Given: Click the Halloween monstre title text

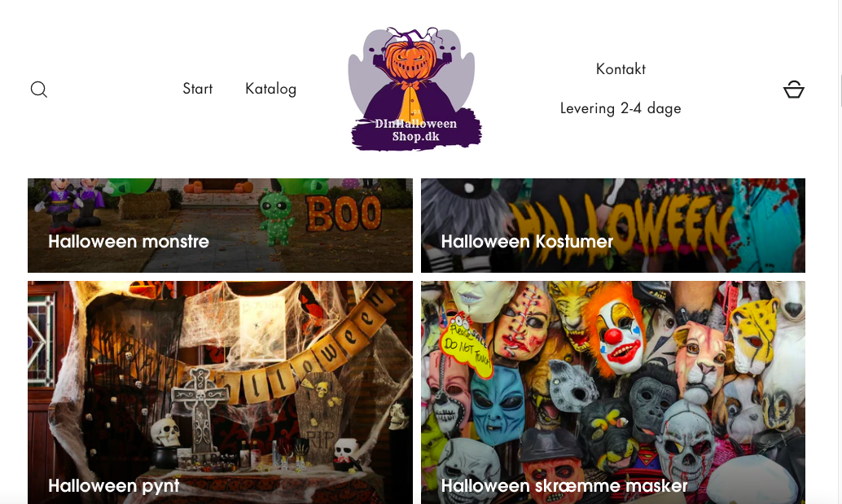Looking at the screenshot, I should [x=129, y=242].
